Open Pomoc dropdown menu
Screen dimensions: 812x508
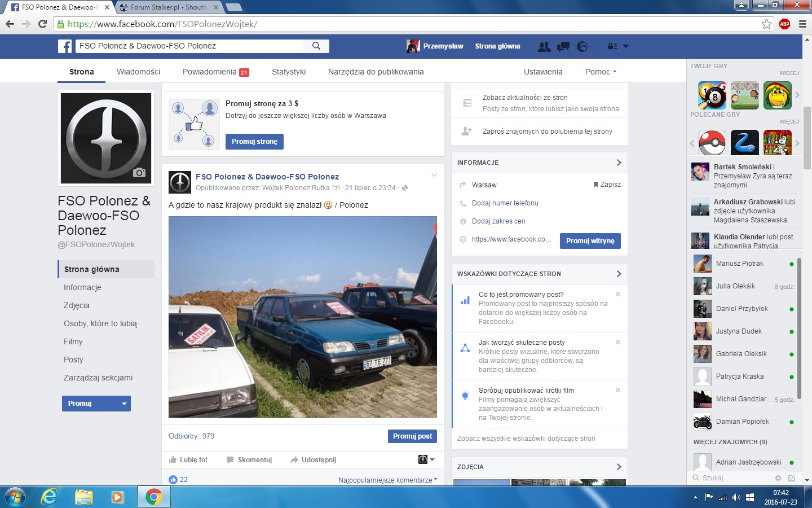[x=601, y=72]
